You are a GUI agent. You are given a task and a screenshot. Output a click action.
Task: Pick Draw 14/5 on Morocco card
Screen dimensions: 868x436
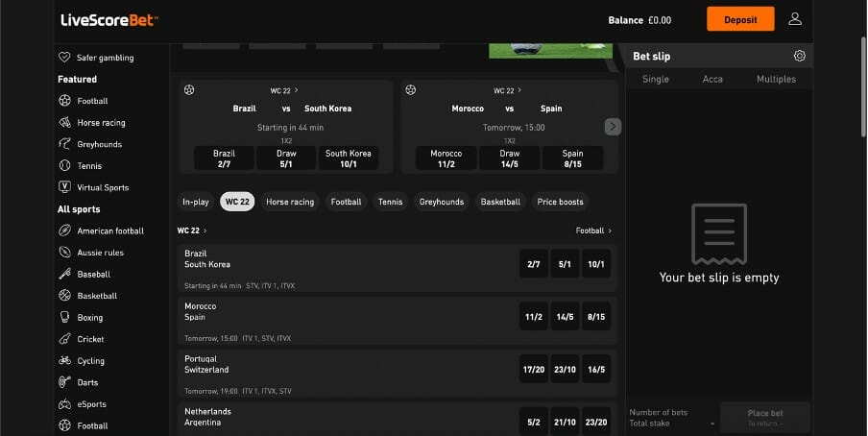509,158
